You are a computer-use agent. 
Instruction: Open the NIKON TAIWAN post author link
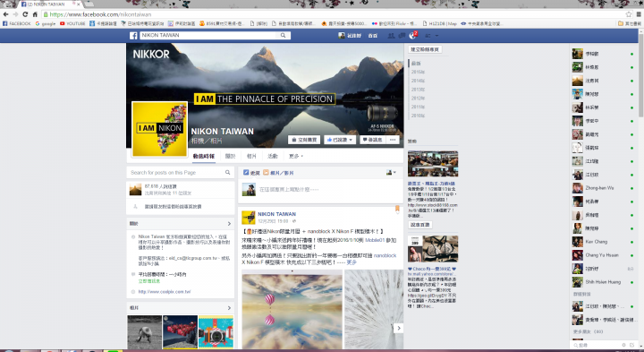(x=276, y=214)
